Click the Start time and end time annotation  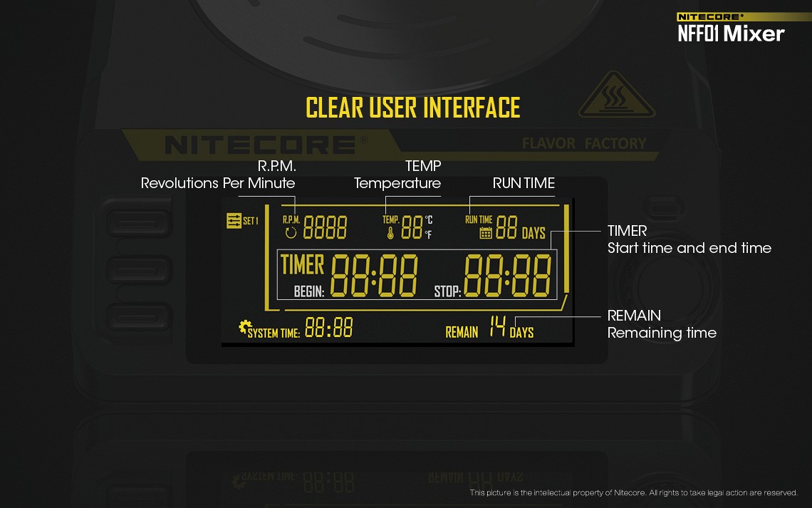[x=689, y=247]
